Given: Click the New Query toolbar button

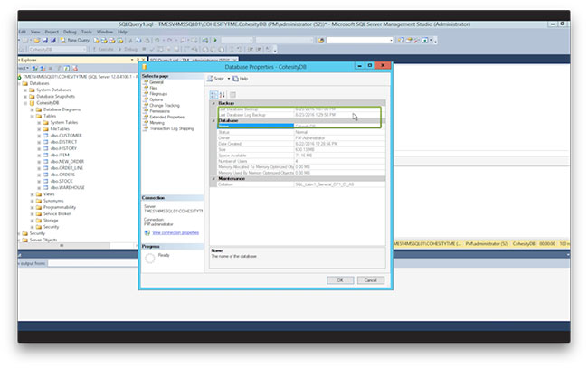Looking at the screenshot, I should [x=76, y=40].
